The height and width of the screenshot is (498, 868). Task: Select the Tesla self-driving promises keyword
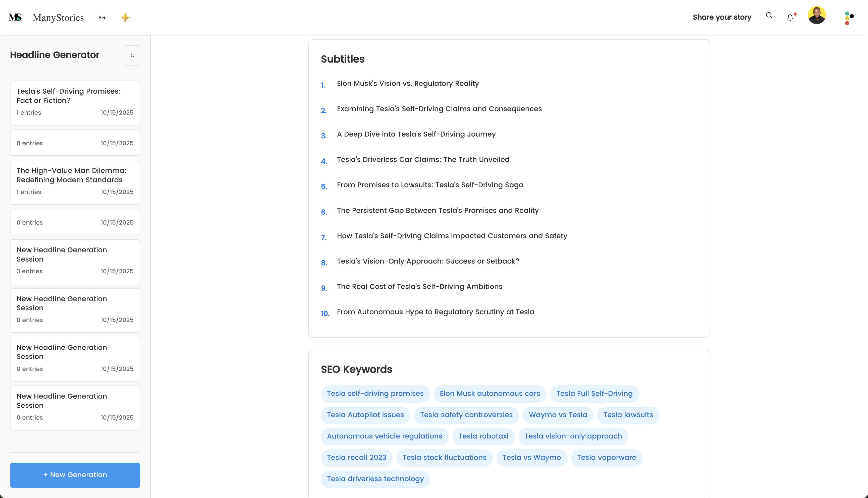pos(375,393)
